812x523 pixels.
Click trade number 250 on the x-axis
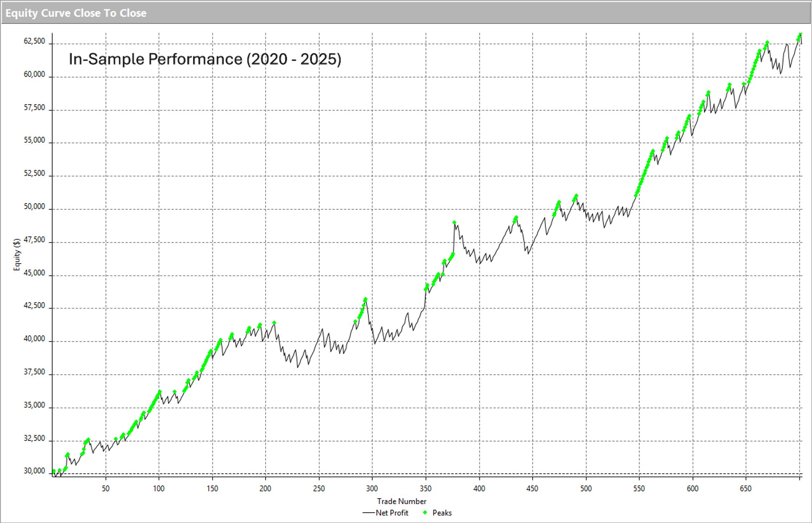point(319,488)
